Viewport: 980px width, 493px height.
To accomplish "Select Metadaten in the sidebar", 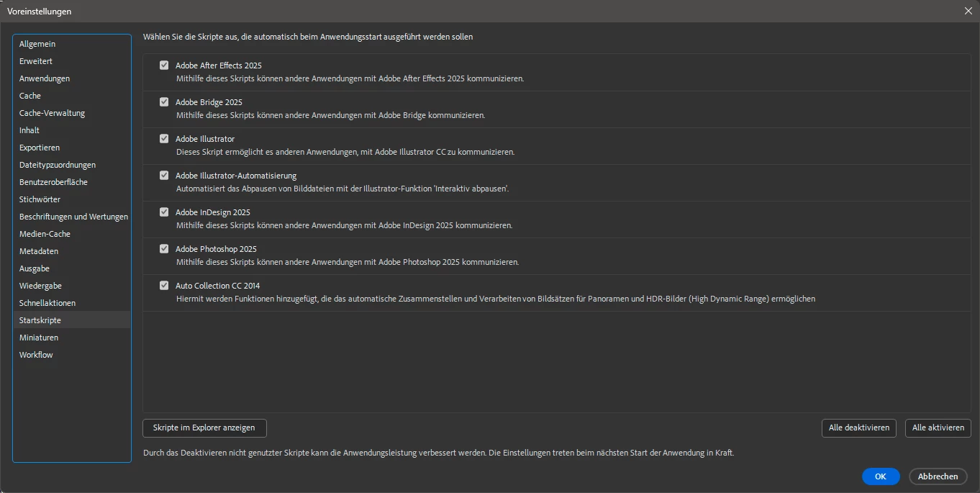I will [72, 251].
